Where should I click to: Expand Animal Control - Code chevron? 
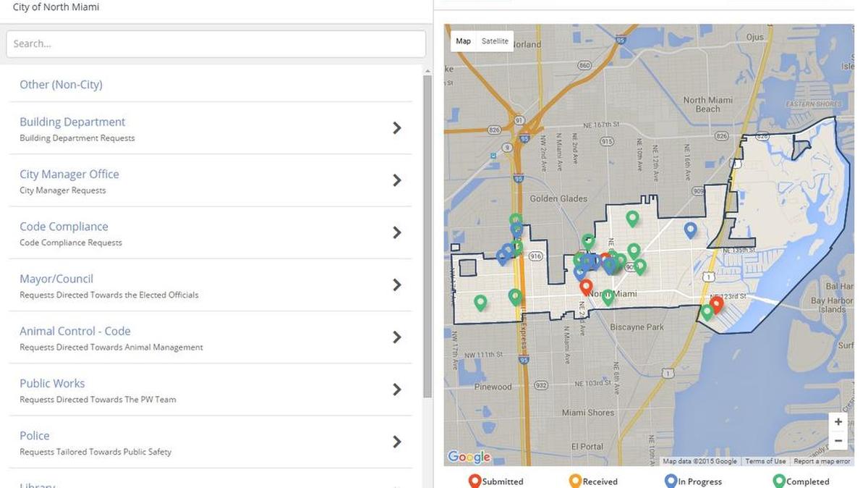[x=396, y=337]
